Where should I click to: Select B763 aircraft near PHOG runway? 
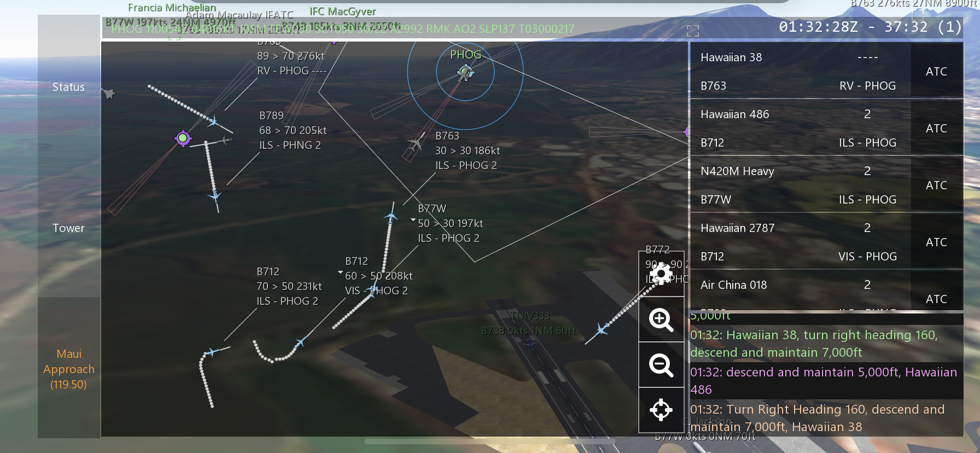pyautogui.click(x=416, y=144)
